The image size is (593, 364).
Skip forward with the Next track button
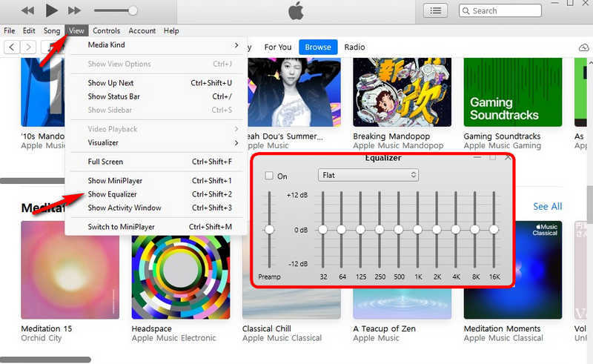74,10
